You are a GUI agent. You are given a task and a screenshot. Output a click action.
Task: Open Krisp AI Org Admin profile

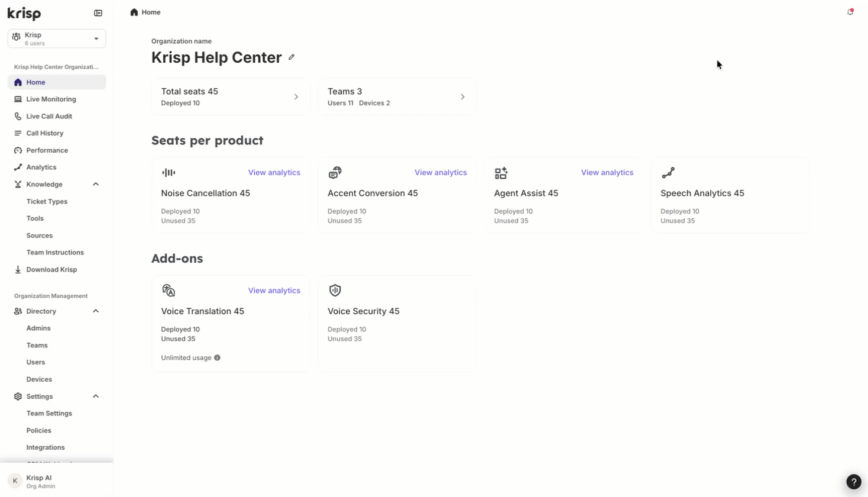pos(57,481)
